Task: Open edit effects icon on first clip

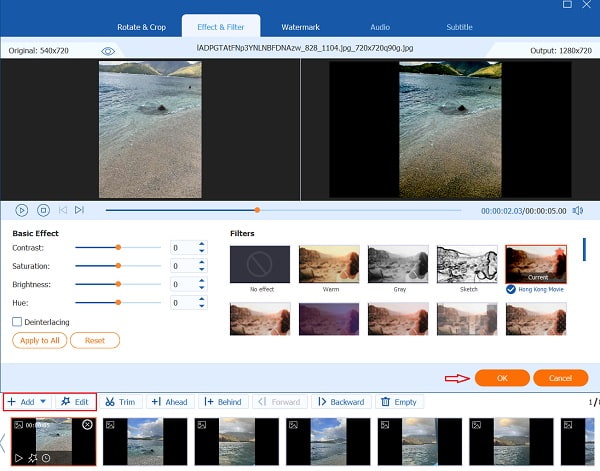Action: [33, 458]
